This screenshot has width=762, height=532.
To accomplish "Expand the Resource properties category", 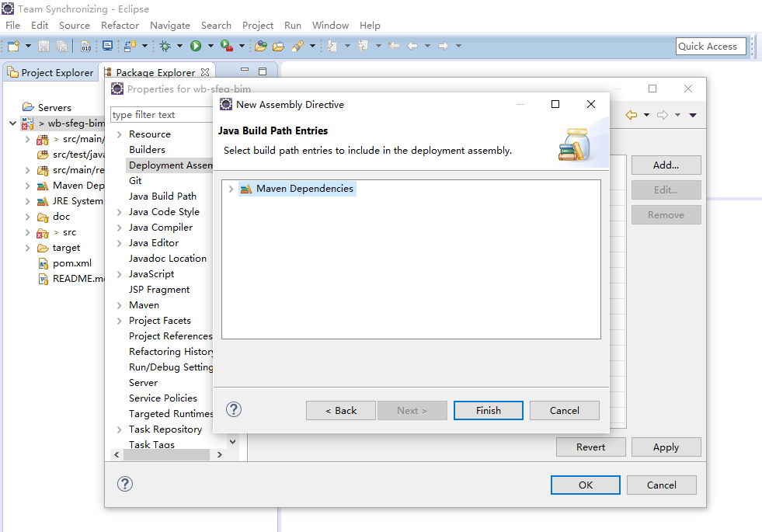I will 120,134.
